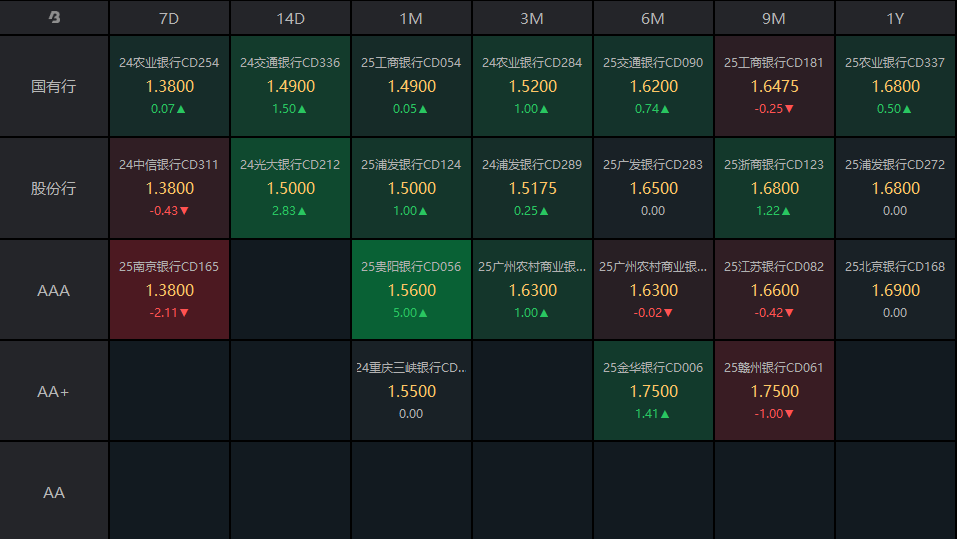Image resolution: width=957 pixels, height=539 pixels.
Task: Click the AA+ rating row label
Action: point(54,391)
